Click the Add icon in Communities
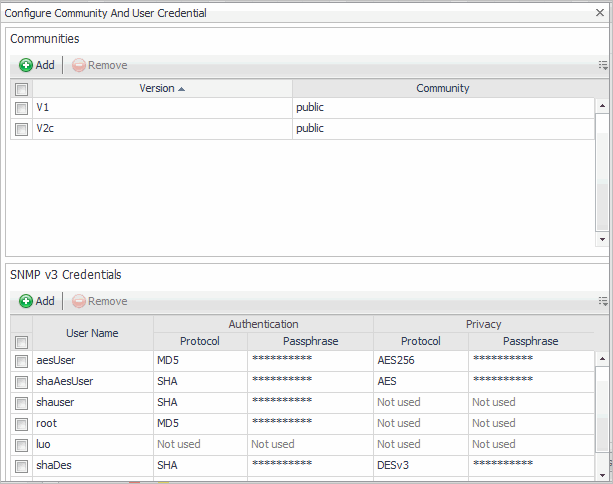Viewport: 613px width, 484px height. tap(26, 65)
